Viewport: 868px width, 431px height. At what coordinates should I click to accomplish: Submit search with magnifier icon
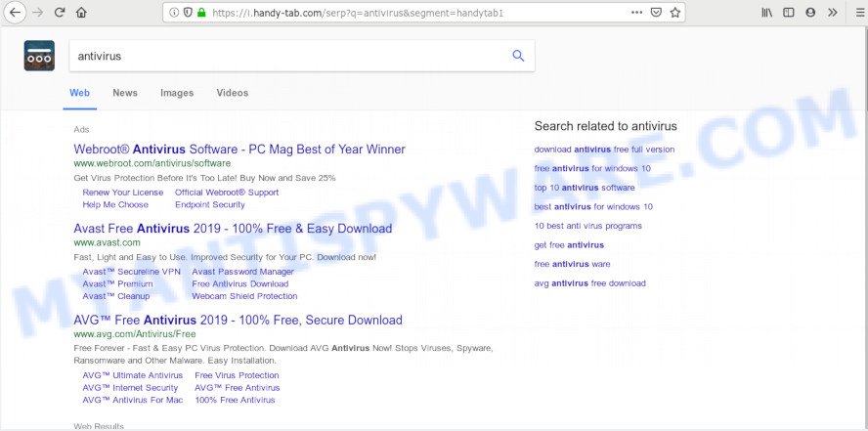click(518, 56)
